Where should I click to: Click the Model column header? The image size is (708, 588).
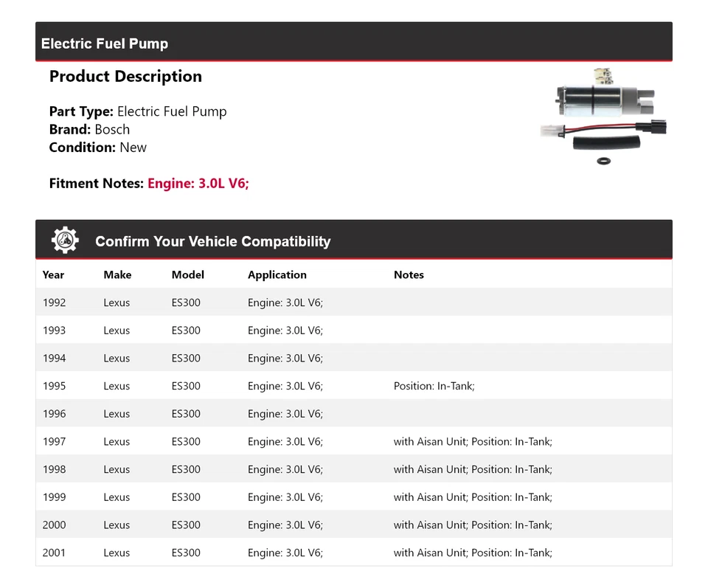pos(187,274)
